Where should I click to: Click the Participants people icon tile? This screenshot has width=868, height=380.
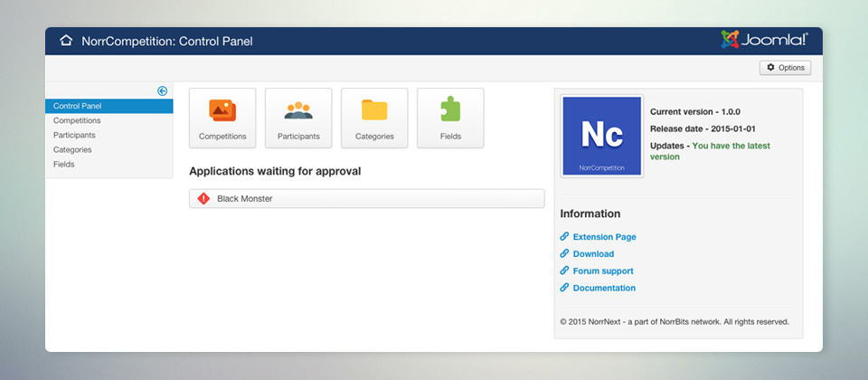coord(298,118)
